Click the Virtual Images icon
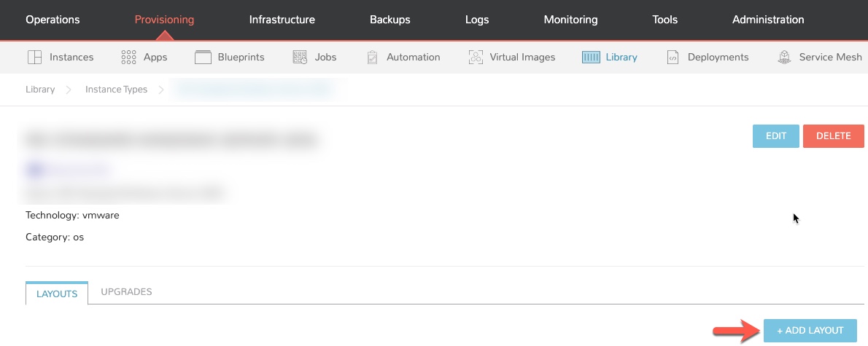The height and width of the screenshot is (346, 868). (476, 57)
